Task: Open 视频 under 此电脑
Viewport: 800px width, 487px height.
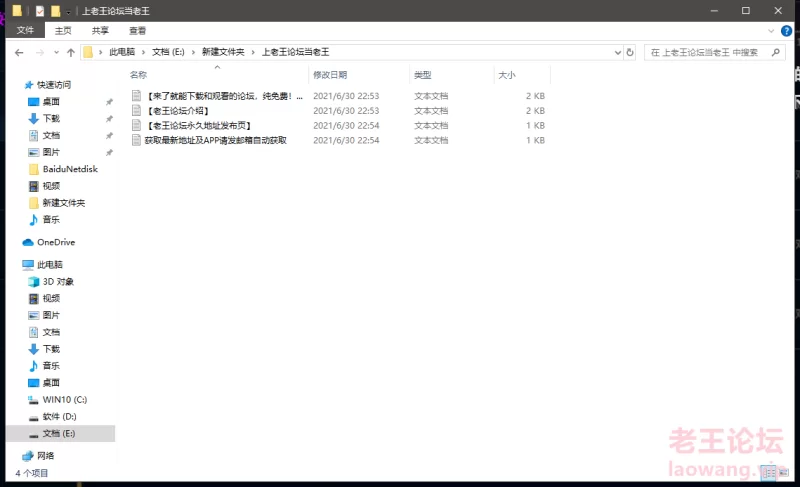Action: click(51, 298)
